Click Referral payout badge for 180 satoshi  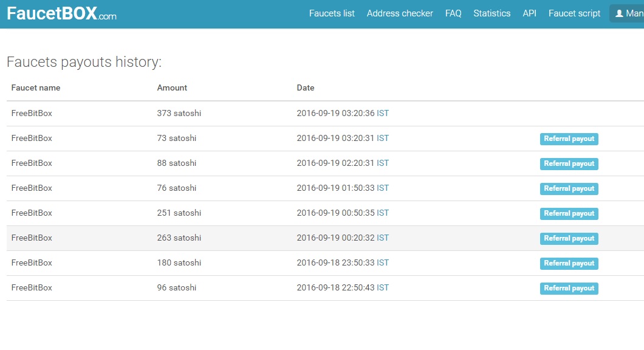click(569, 263)
